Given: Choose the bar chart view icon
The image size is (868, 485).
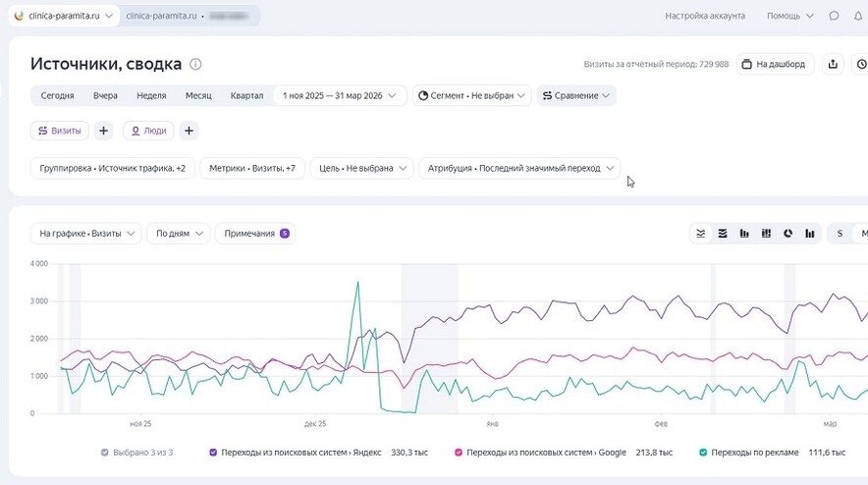Looking at the screenshot, I should pyautogui.click(x=744, y=234).
